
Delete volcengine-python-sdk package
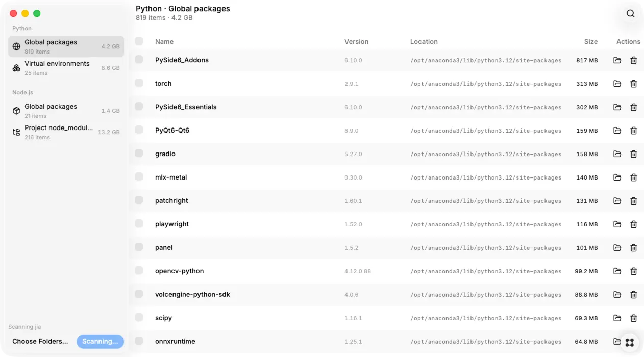(633, 295)
